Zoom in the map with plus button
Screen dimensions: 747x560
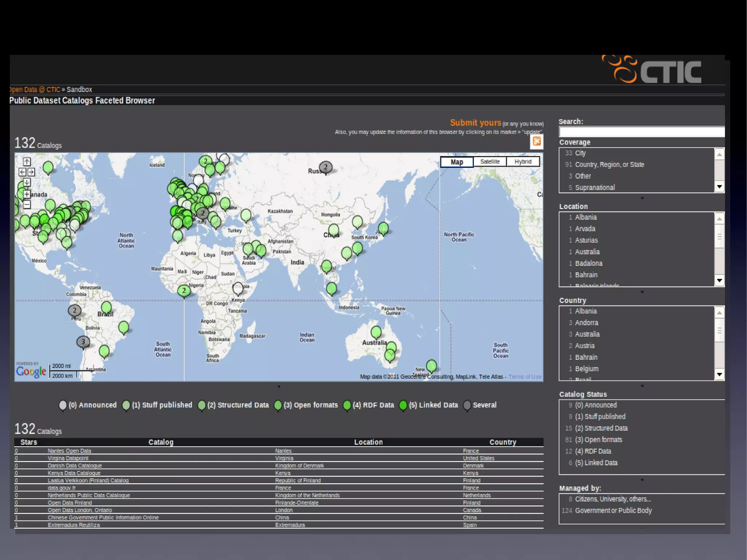(27, 194)
